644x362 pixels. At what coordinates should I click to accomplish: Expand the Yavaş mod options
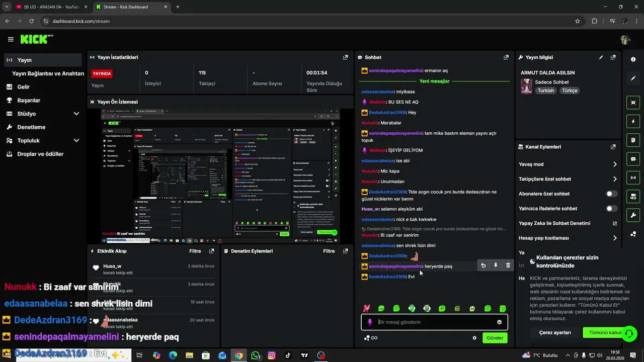coord(615,164)
